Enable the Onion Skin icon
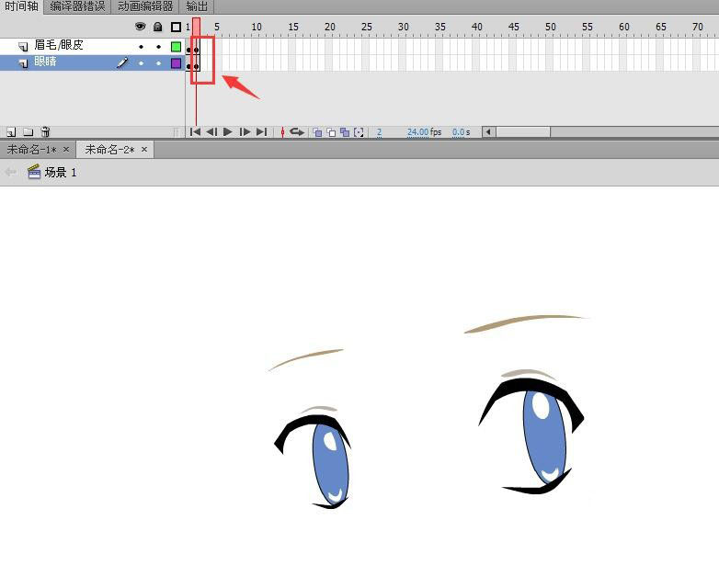 click(317, 132)
